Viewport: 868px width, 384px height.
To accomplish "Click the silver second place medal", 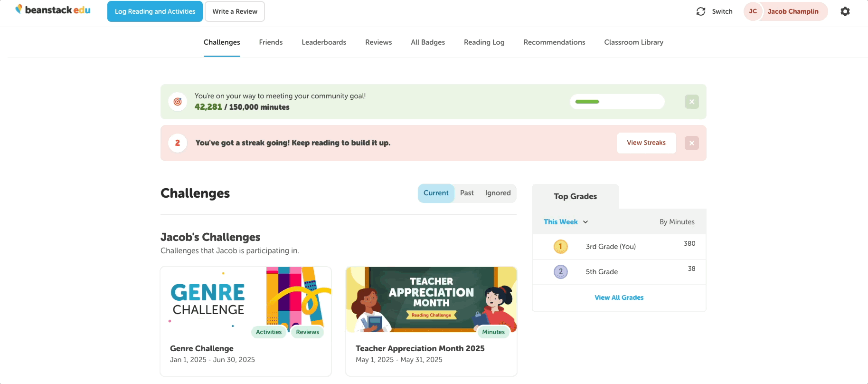I will coord(561,272).
